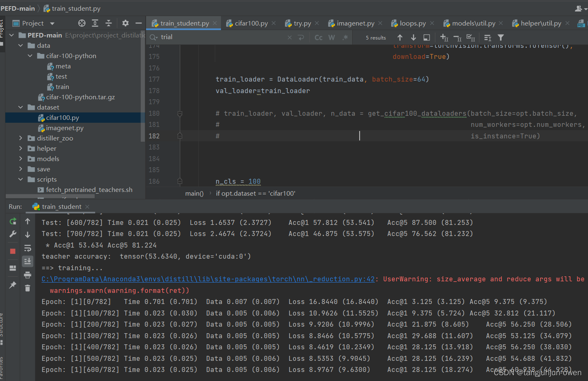Viewport: 588px width, 381px height.
Task: Open search filter funnel icon
Action: [501, 37]
